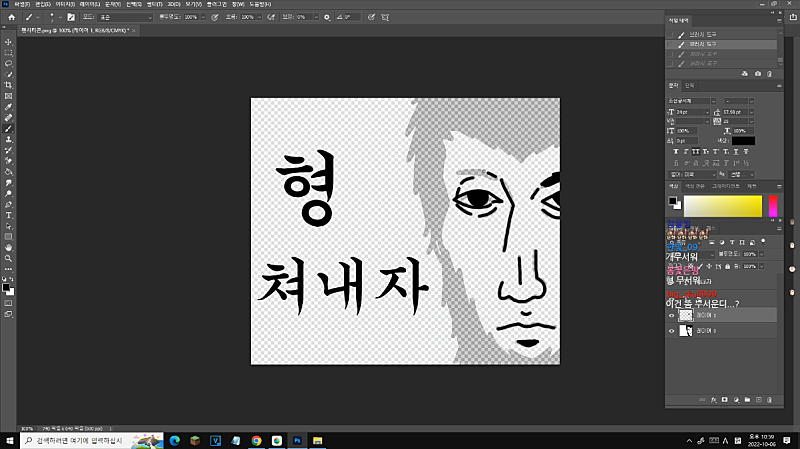The image size is (800, 449).
Task: Delete layer using trash icon in Layers panel
Action: (x=770, y=400)
